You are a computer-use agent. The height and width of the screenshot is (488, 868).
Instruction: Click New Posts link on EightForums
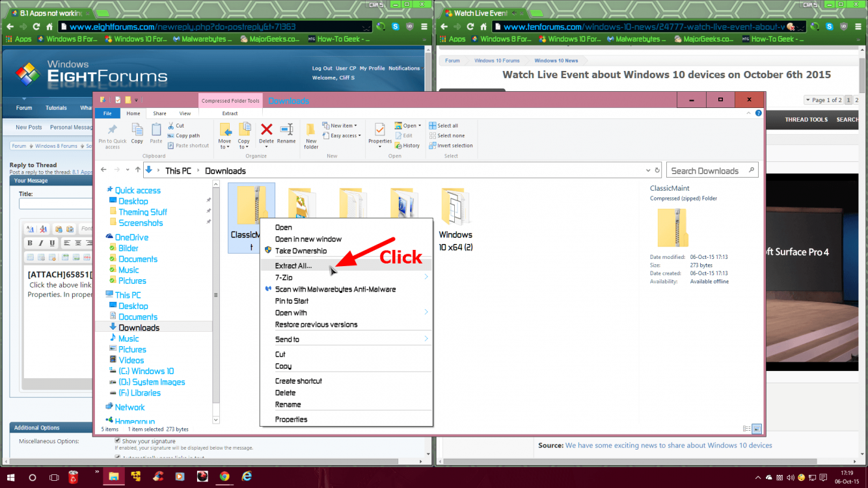[29, 128]
